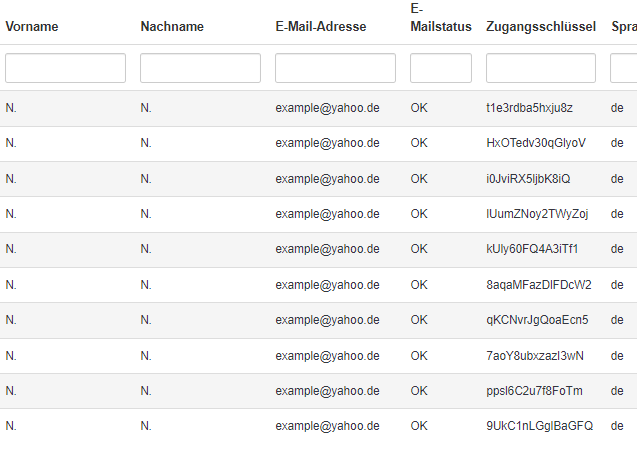Click into the Nachname filter box
The width and height of the screenshot is (637, 457).
coord(200,68)
